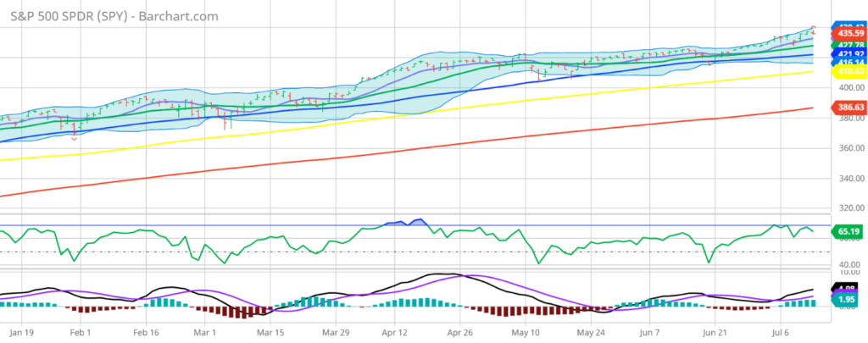Click the 360.00 price axis label
This screenshot has height=343, width=868.
(x=850, y=148)
